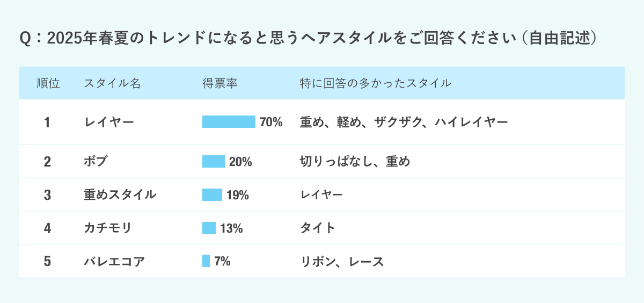
Task: Click the 13% bar for カチモリ
Action: click(x=209, y=228)
